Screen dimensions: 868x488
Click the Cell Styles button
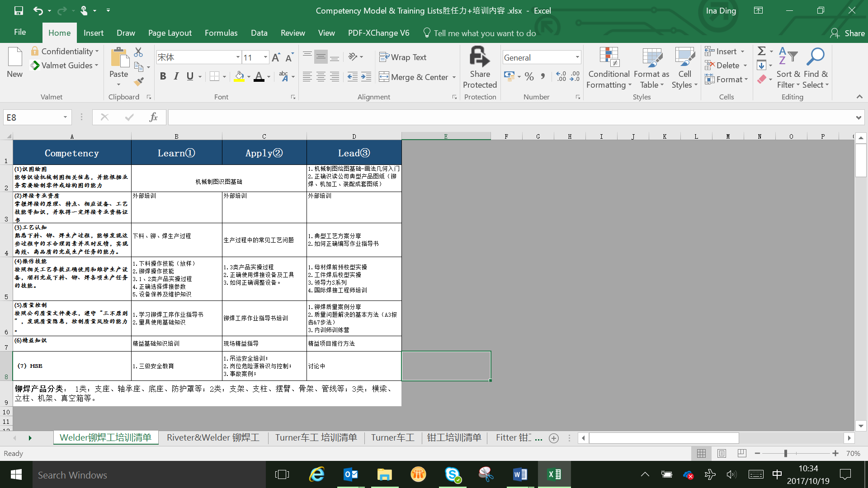(684, 68)
